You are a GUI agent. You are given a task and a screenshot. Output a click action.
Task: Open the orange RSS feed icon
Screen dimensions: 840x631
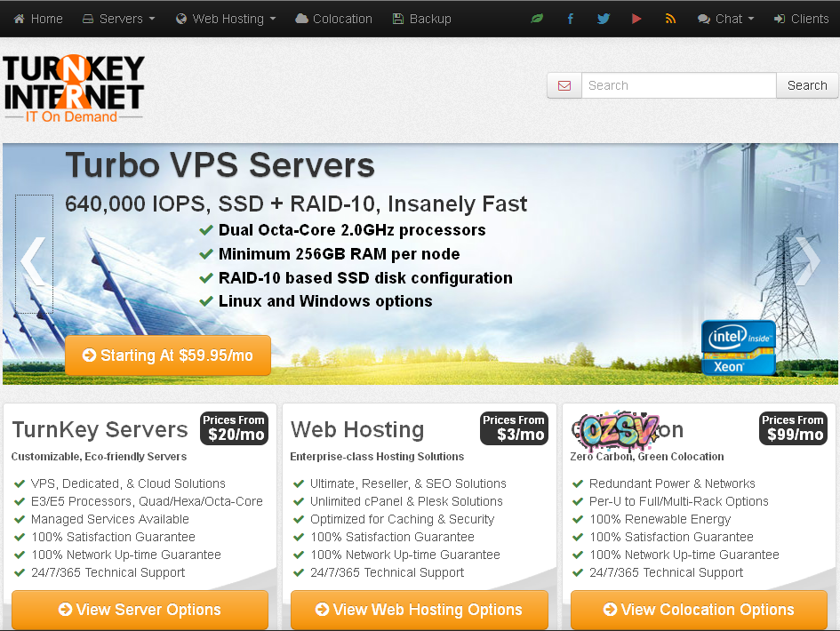670,19
